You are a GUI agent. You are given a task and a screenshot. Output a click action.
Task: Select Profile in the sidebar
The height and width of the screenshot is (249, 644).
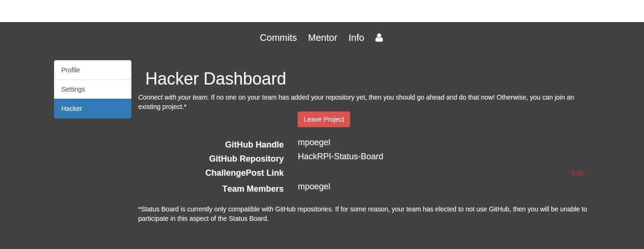(x=92, y=70)
